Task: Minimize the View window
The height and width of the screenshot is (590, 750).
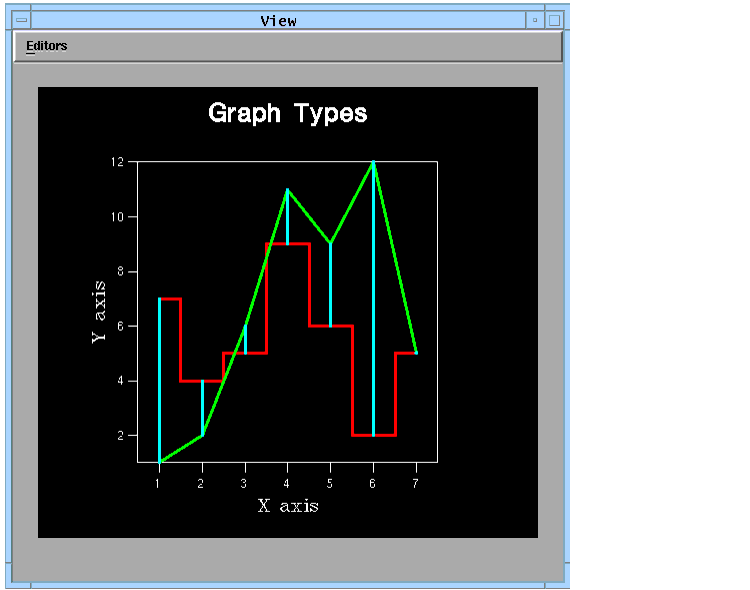Action: click(535, 20)
